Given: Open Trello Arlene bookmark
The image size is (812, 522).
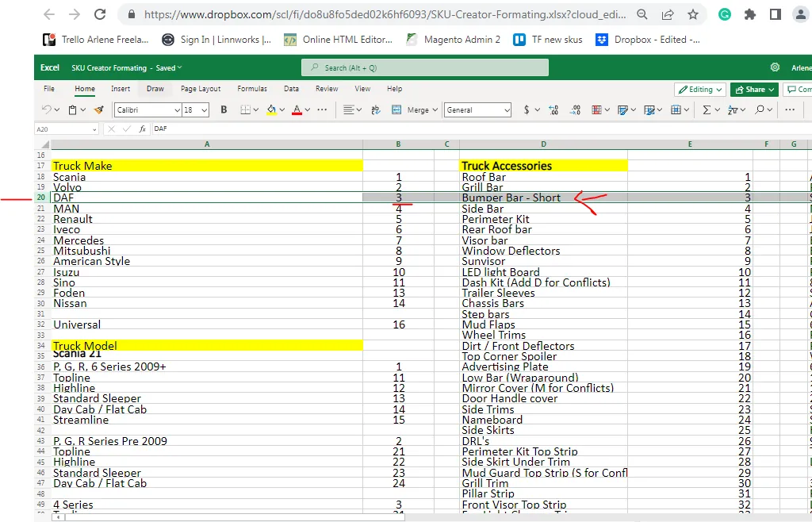Looking at the screenshot, I should (x=96, y=40).
